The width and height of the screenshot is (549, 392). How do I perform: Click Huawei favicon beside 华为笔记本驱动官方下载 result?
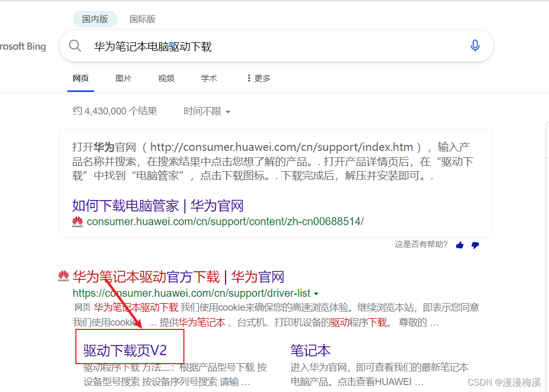pyautogui.click(x=64, y=276)
